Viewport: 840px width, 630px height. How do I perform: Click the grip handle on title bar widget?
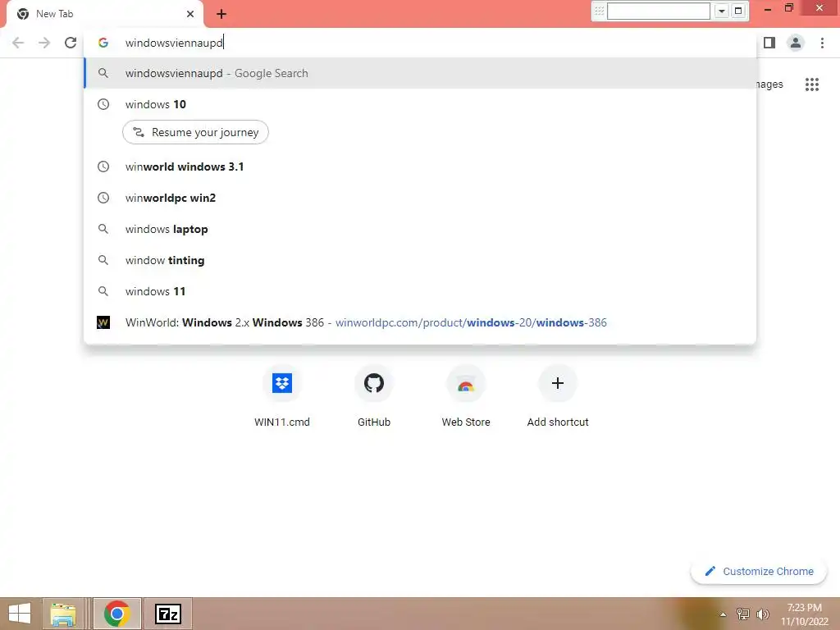pyautogui.click(x=599, y=11)
